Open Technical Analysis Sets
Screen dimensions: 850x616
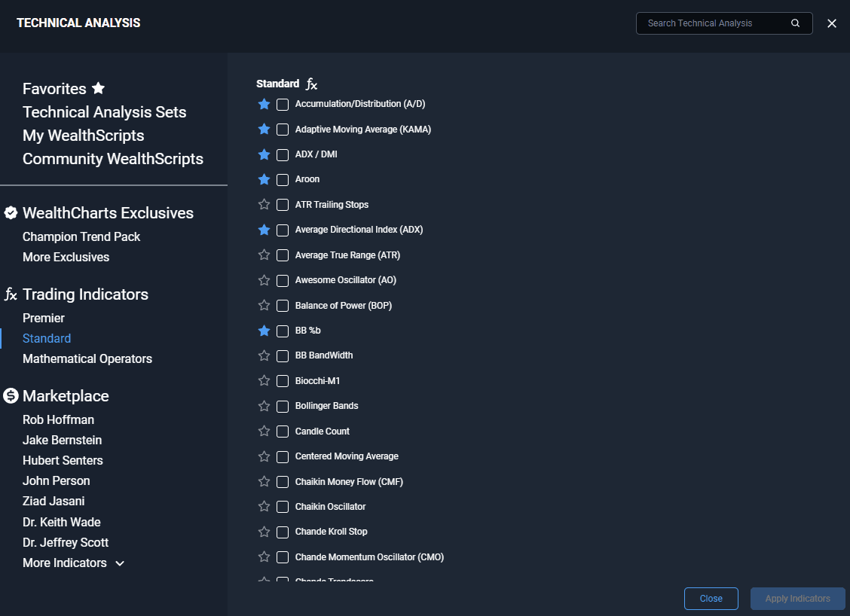[x=104, y=112]
